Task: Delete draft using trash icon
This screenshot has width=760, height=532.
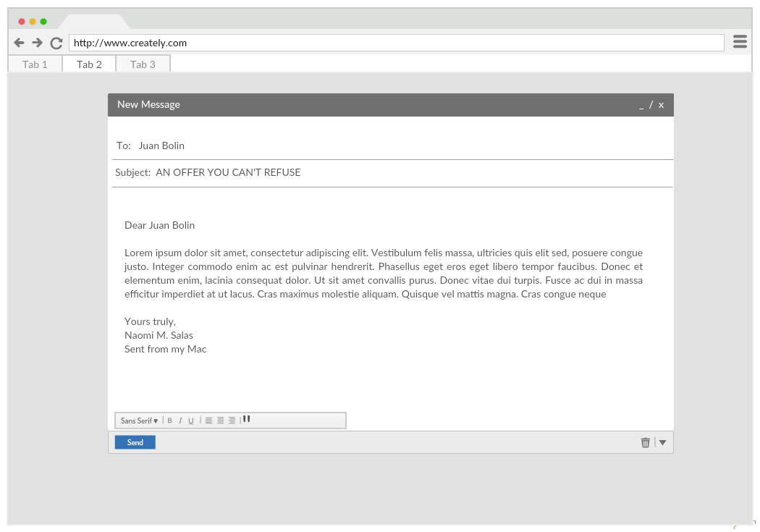Action: [x=646, y=442]
